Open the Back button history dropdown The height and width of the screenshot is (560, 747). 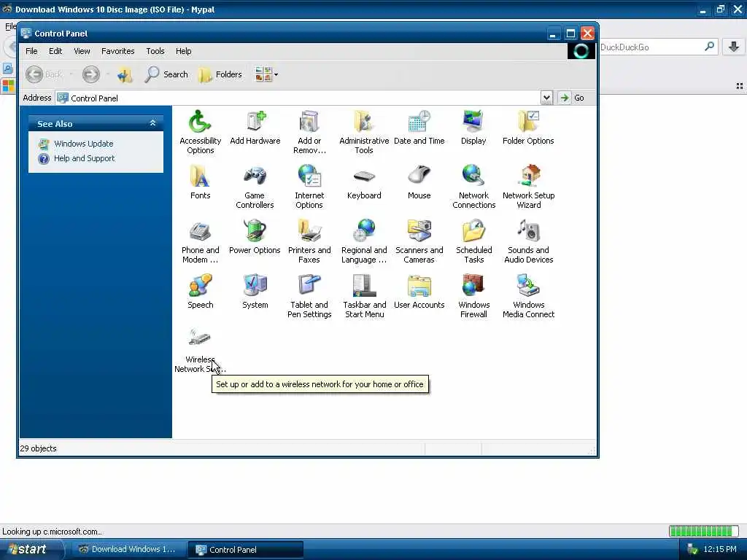(x=71, y=74)
